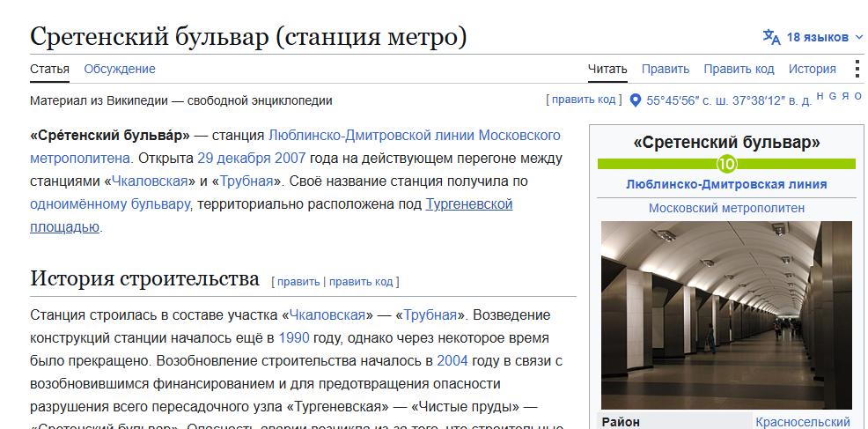Open the 2004 year link
The width and height of the screenshot is (868, 429).
[x=452, y=361]
